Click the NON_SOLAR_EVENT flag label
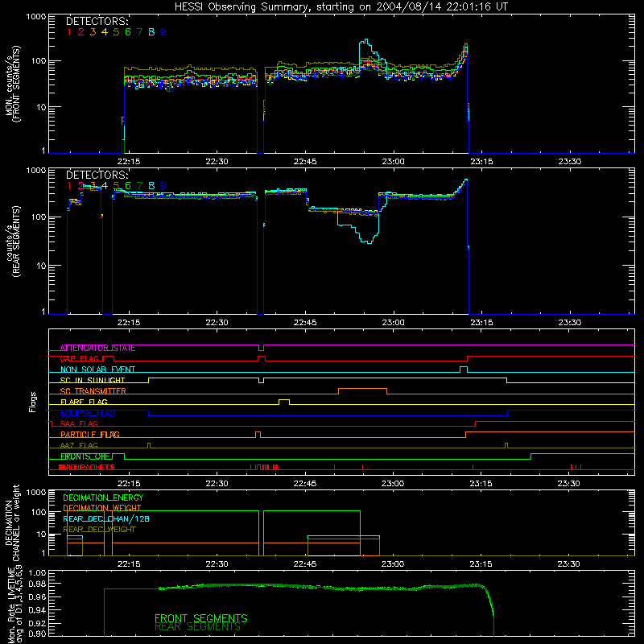This screenshot has width=644, height=644. click(x=97, y=369)
